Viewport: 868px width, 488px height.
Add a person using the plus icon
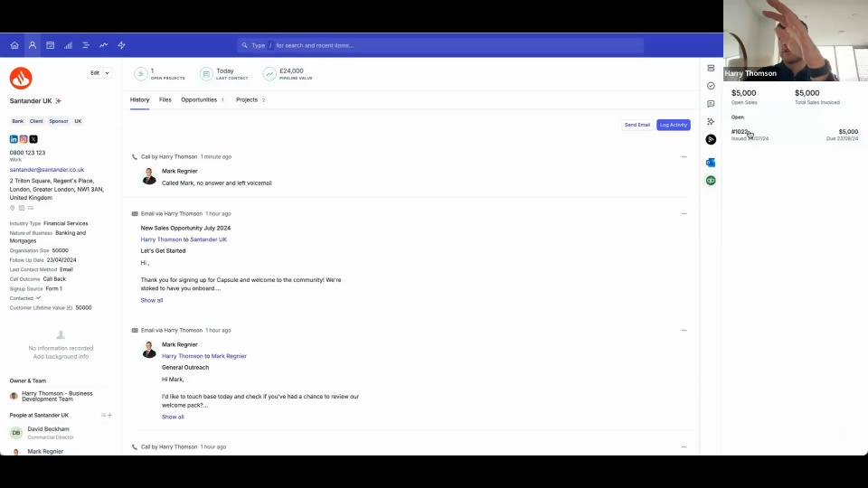(x=109, y=415)
